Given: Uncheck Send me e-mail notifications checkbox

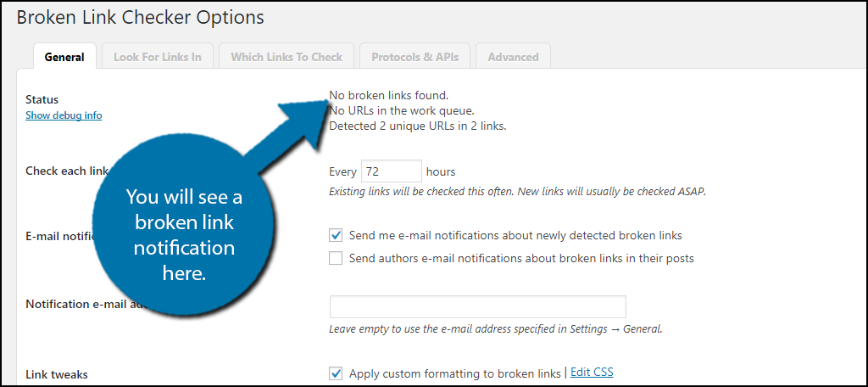Looking at the screenshot, I should (x=336, y=235).
